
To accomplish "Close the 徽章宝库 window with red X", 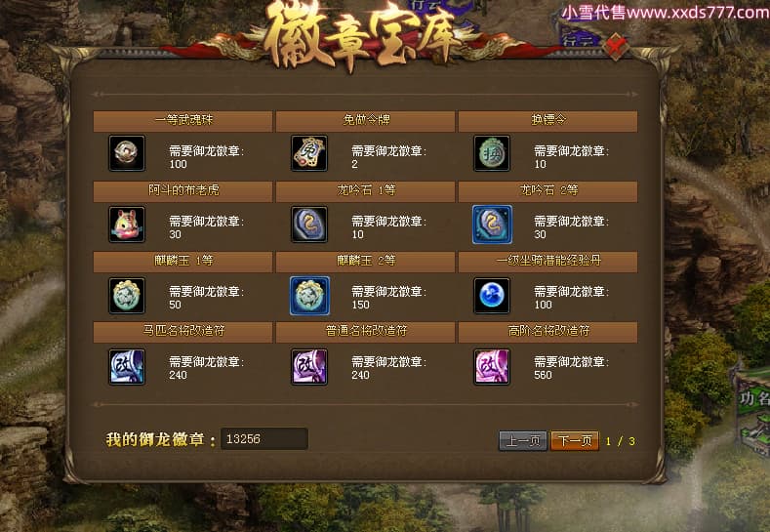I will tap(616, 46).
